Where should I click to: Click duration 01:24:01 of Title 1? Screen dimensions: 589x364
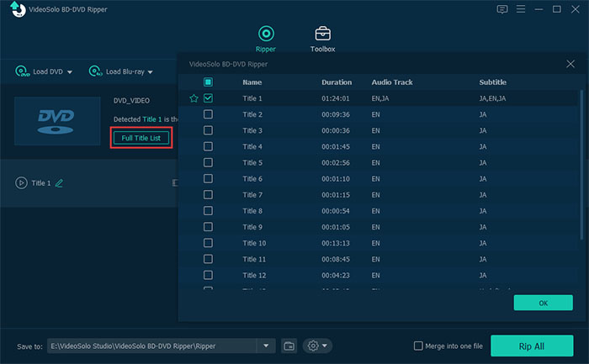pos(336,98)
